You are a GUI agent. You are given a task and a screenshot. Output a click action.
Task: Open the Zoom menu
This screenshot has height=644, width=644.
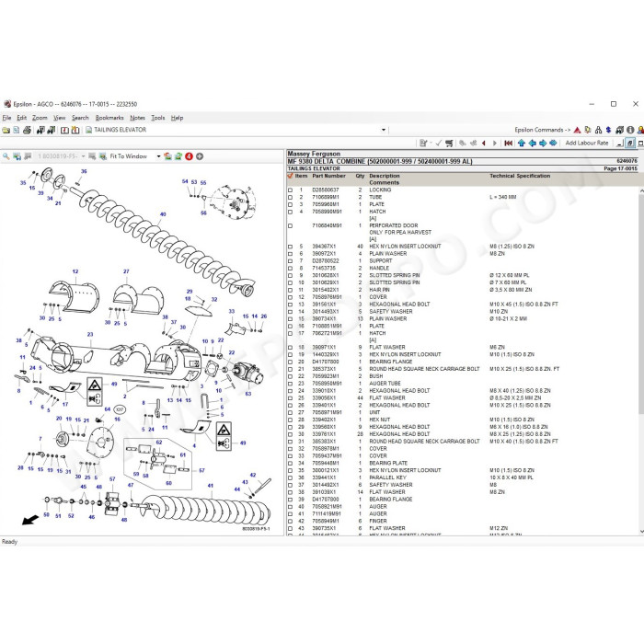pyautogui.click(x=40, y=118)
